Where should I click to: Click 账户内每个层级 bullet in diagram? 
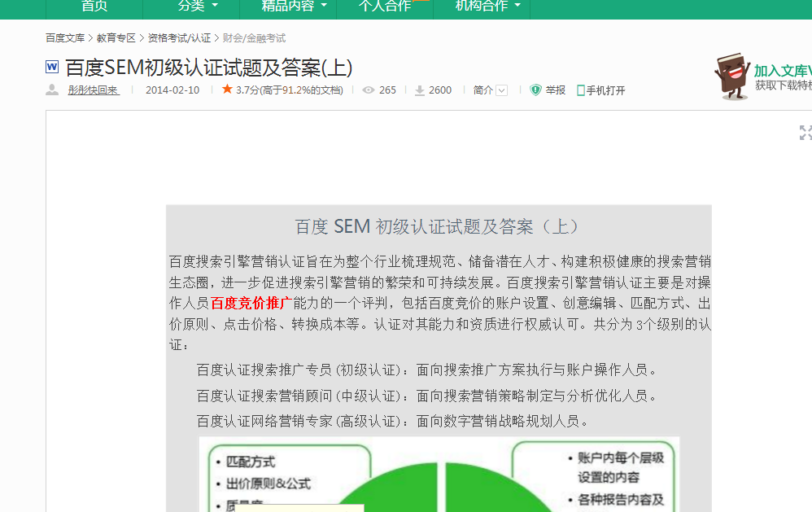point(621,457)
